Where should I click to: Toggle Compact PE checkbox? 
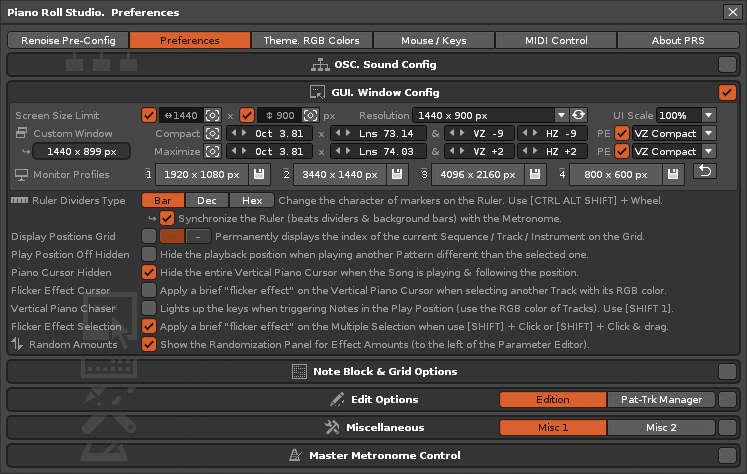point(622,133)
